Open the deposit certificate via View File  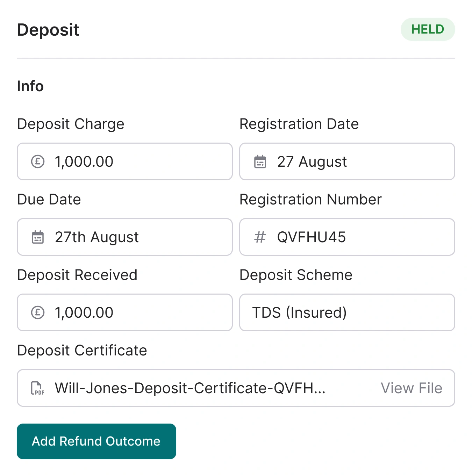point(412,388)
